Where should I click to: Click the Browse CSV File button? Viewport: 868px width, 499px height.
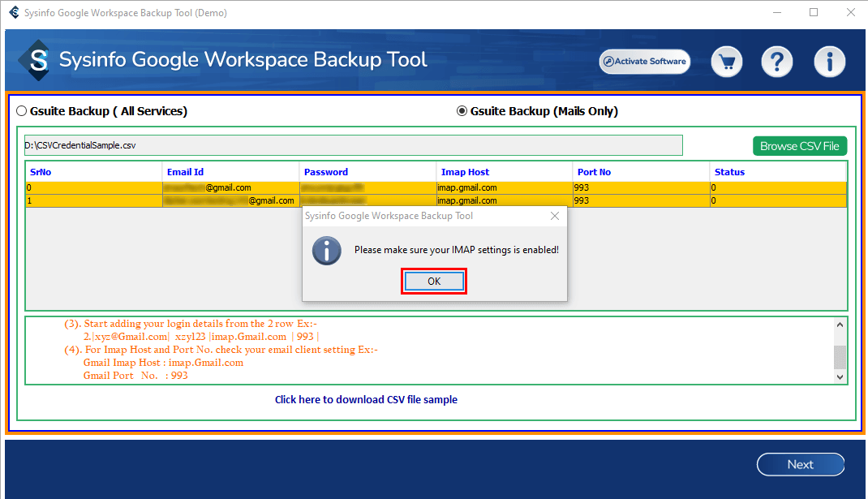point(799,146)
